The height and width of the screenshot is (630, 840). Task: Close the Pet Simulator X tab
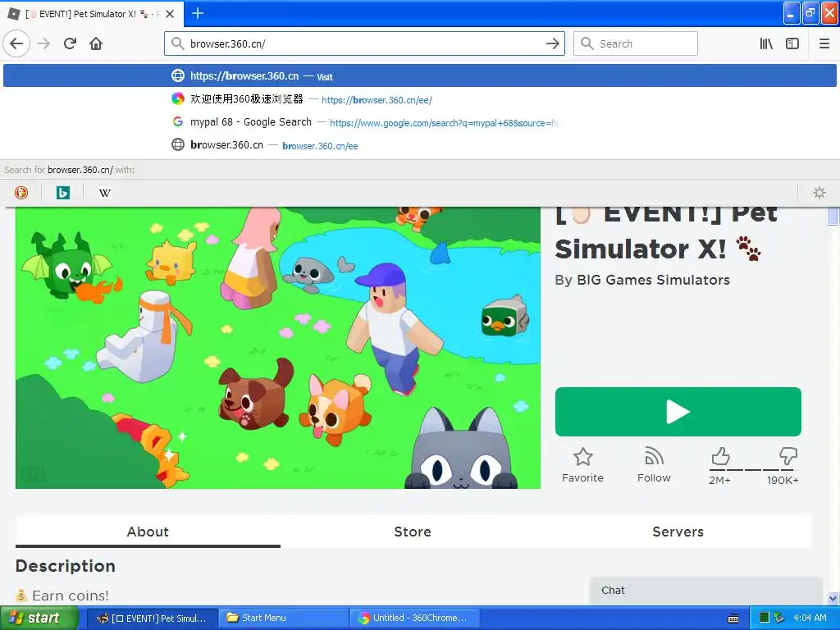[170, 14]
